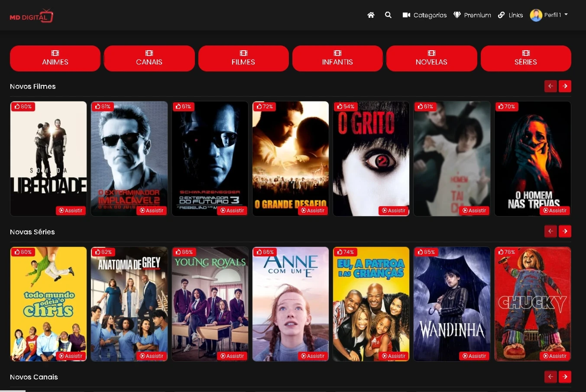Open O Exterminador do Futuro 3 poster

(x=210, y=159)
